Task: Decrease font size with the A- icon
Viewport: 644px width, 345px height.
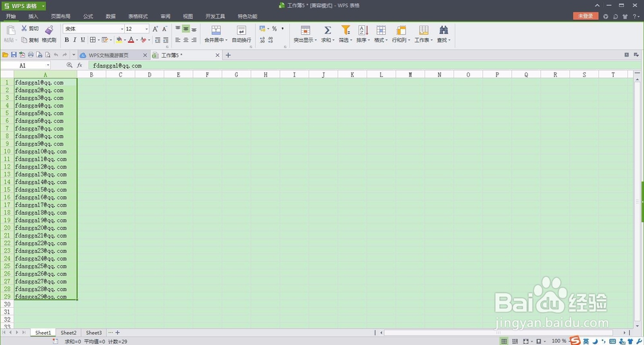Action: click(x=165, y=29)
